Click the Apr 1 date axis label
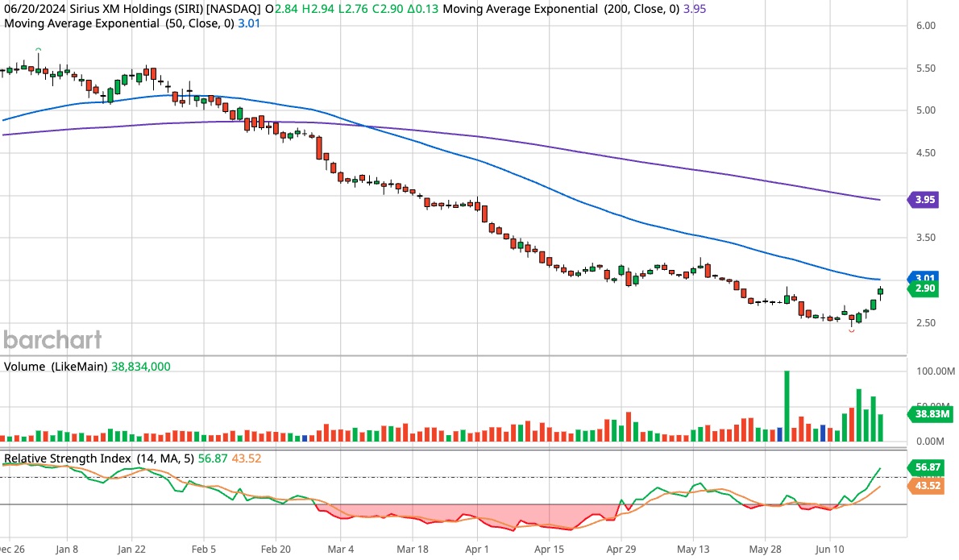Image resolution: width=959 pixels, height=560 pixels. tap(477, 549)
